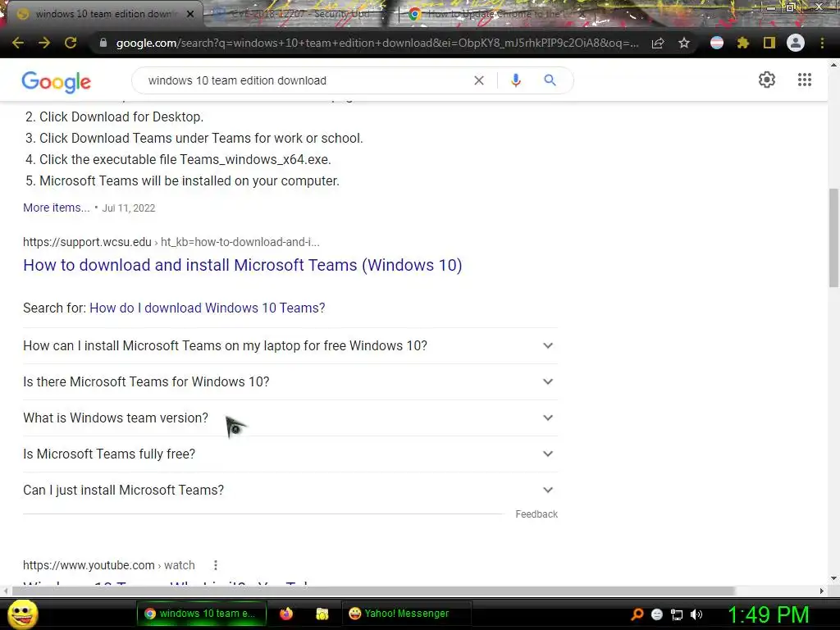Start voice search with microphone
Viewport: 840px width, 630px height.
tap(515, 80)
